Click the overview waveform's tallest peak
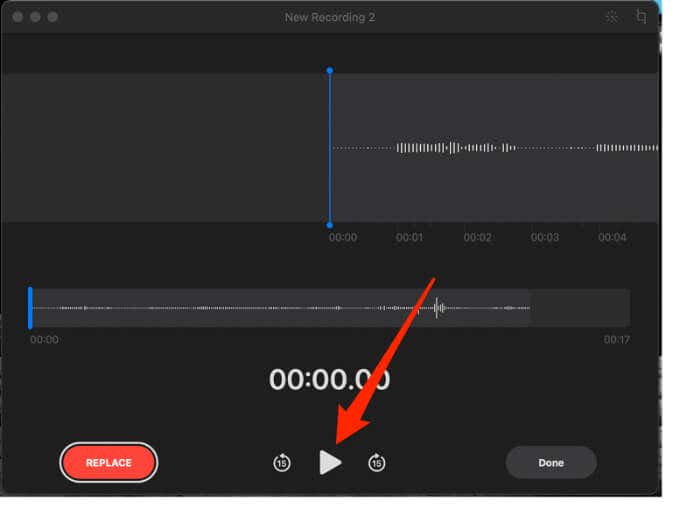 coord(437,307)
